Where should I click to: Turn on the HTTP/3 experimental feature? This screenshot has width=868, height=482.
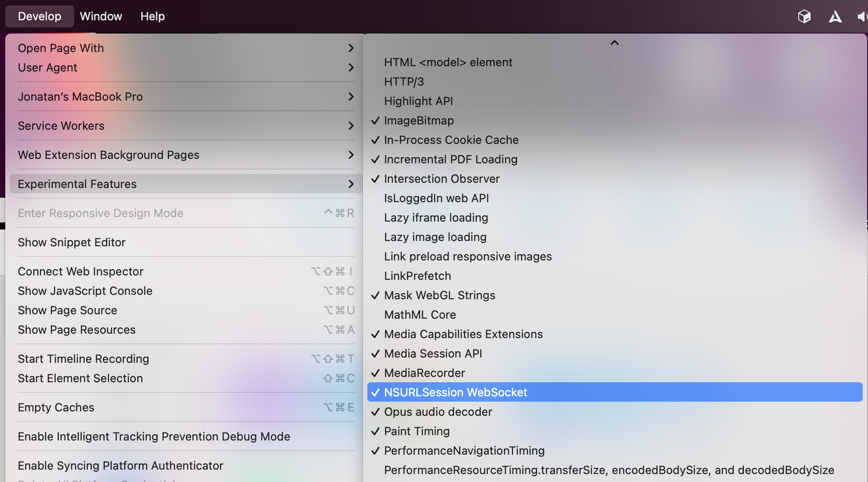tap(404, 82)
